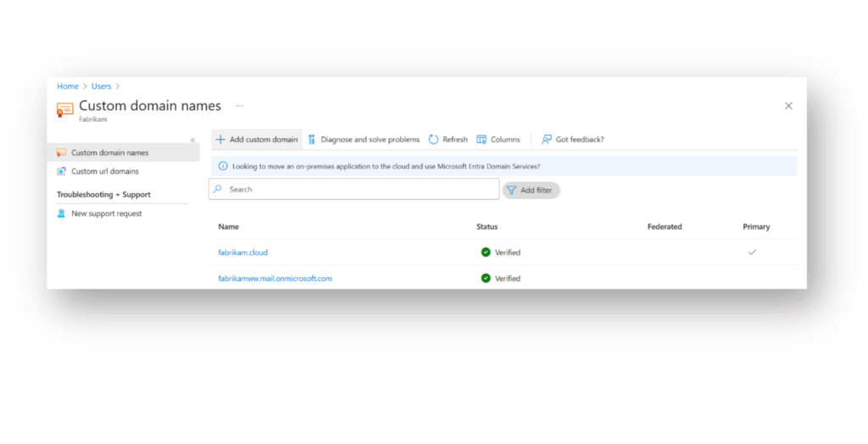
Task: Click the Add filter funnel icon
Action: coord(511,191)
